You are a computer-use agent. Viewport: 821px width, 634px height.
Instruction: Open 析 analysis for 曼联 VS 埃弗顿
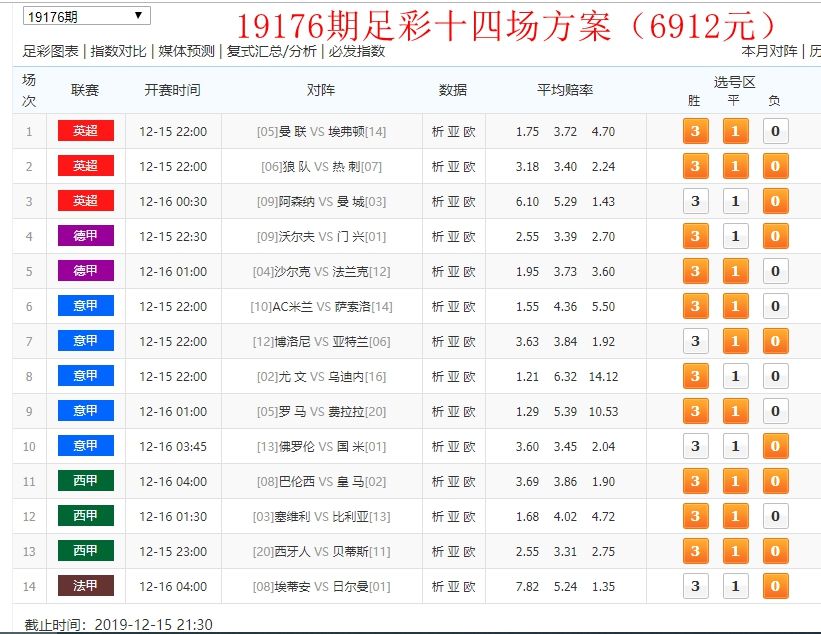pos(438,131)
